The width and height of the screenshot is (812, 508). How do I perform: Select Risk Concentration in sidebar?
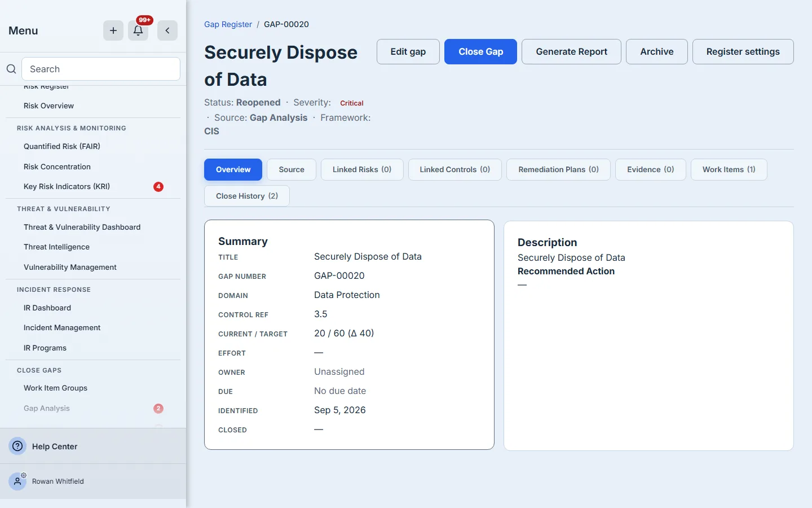pyautogui.click(x=57, y=167)
